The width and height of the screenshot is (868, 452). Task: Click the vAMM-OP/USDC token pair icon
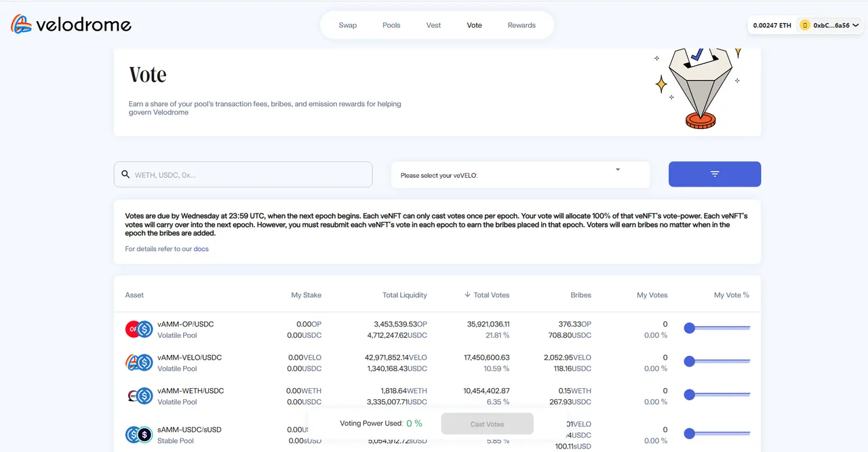pos(139,329)
